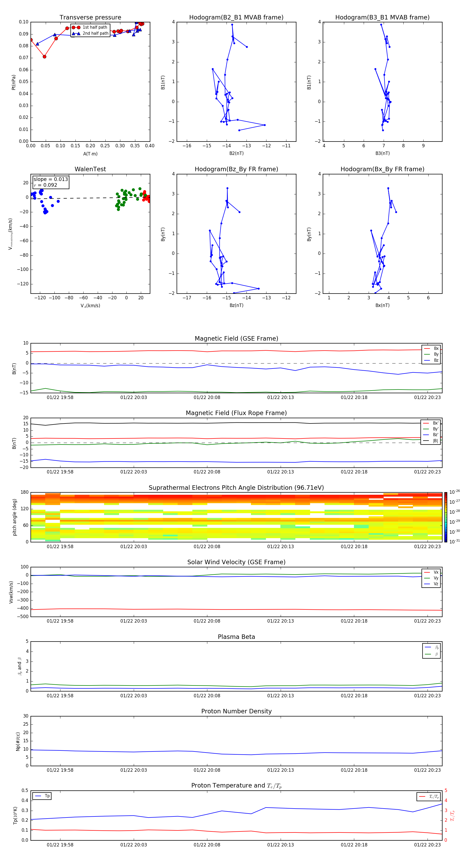Click the 'Vx' velocity legend entry
473x868 pixels.
pos(431,572)
